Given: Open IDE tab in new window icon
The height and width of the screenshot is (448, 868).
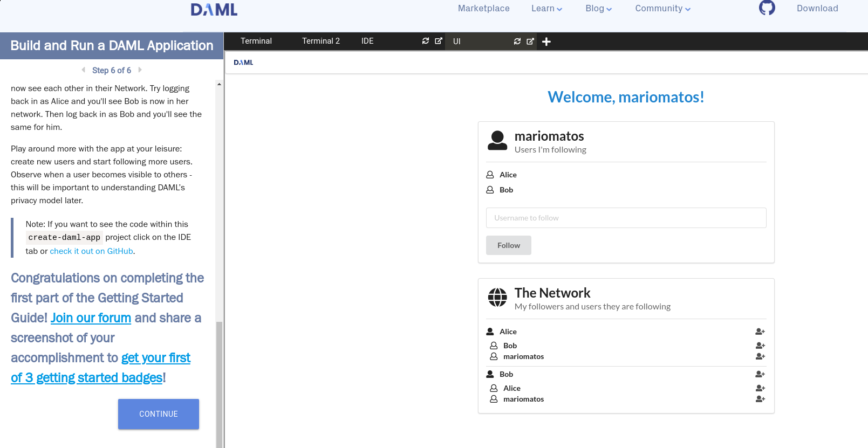Looking at the screenshot, I should pyautogui.click(x=439, y=41).
